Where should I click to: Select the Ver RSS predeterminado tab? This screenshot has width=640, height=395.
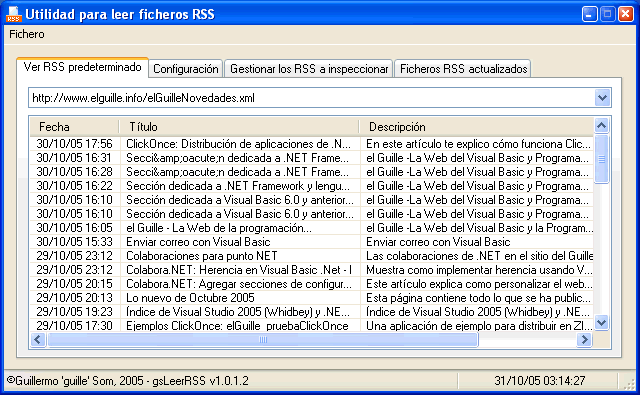82,67
